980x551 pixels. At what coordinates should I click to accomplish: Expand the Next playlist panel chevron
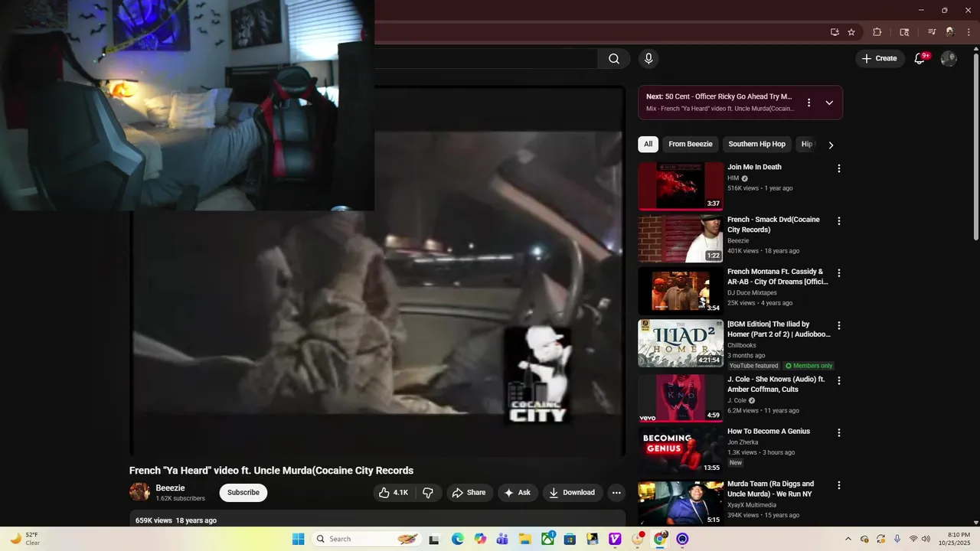pos(829,103)
